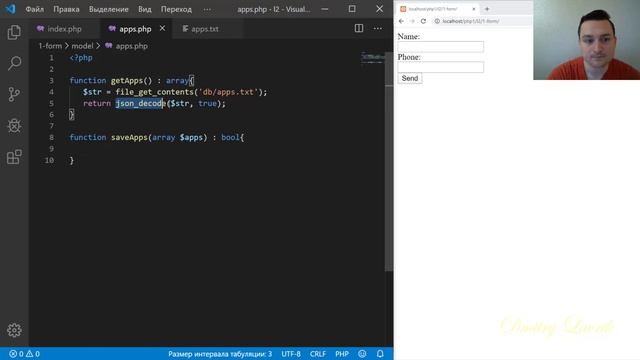Maximize the VS Code window

(352, 9)
